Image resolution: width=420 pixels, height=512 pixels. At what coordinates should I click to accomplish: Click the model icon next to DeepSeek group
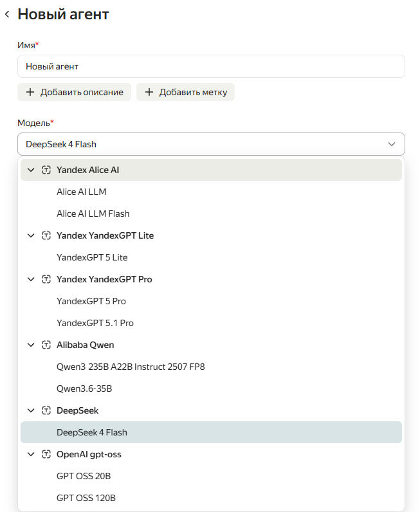click(x=46, y=410)
